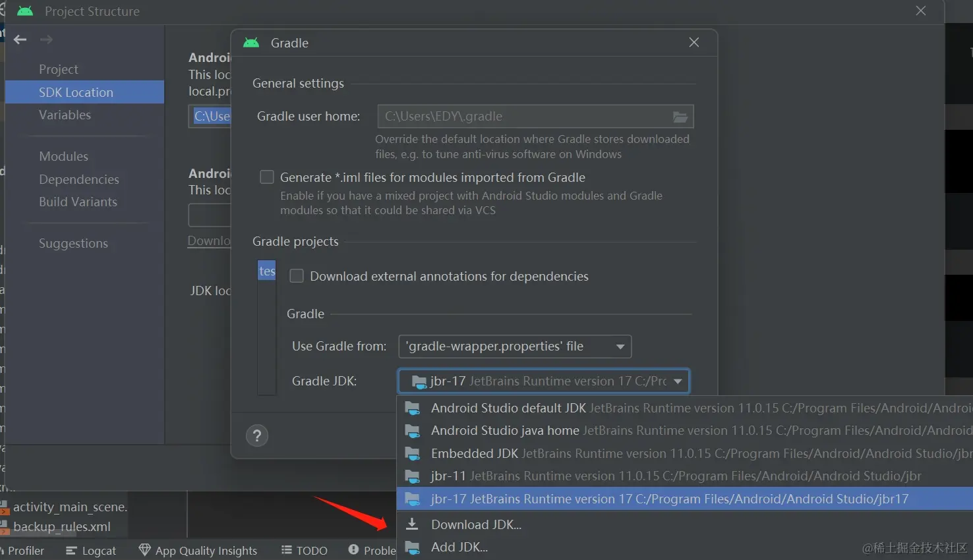Image resolution: width=973 pixels, height=560 pixels.
Task: Open Modules section in sidebar
Action: (63, 156)
